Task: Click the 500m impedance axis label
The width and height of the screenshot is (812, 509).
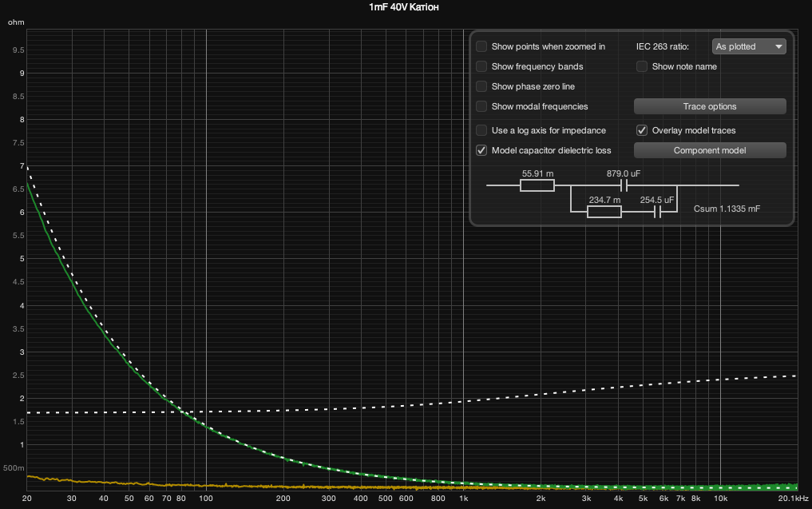Action: click(14, 468)
